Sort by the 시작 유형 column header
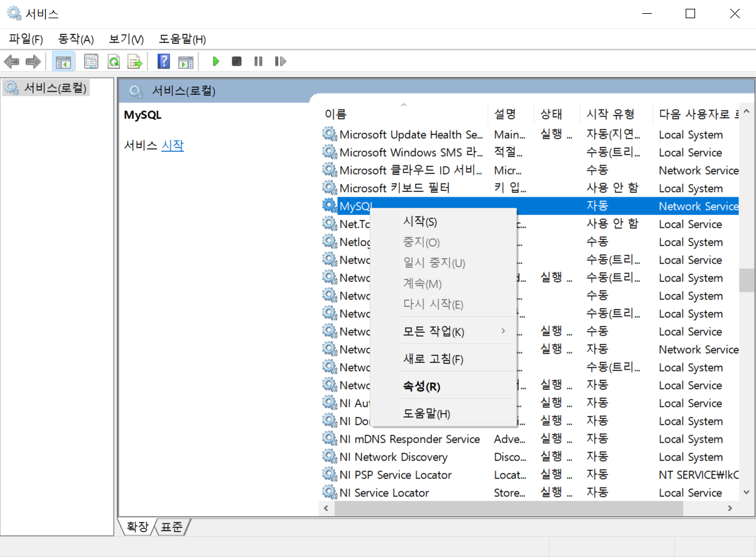 616,114
